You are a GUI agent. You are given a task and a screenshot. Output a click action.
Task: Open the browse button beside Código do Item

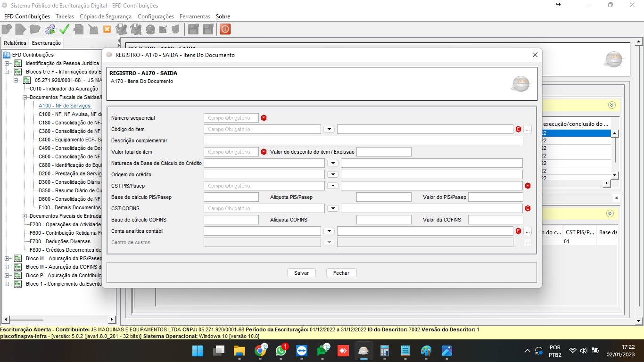click(x=528, y=129)
